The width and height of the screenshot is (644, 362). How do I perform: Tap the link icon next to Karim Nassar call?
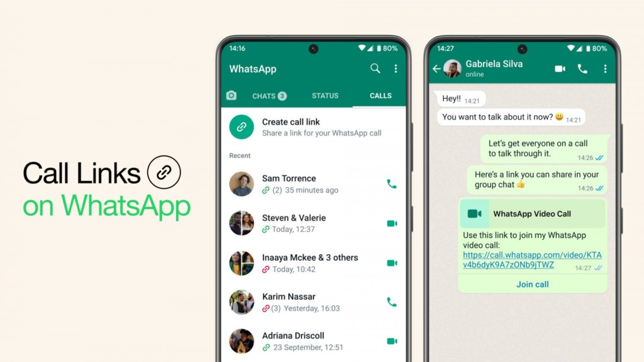tap(265, 308)
